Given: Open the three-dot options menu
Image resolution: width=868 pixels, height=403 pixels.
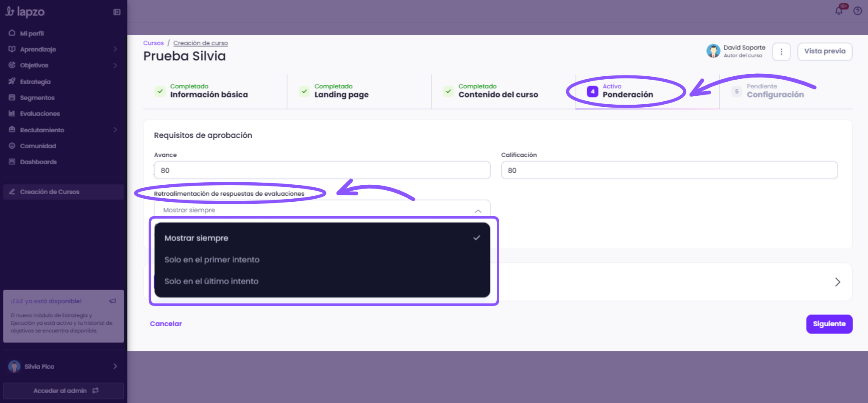Looking at the screenshot, I should [782, 52].
